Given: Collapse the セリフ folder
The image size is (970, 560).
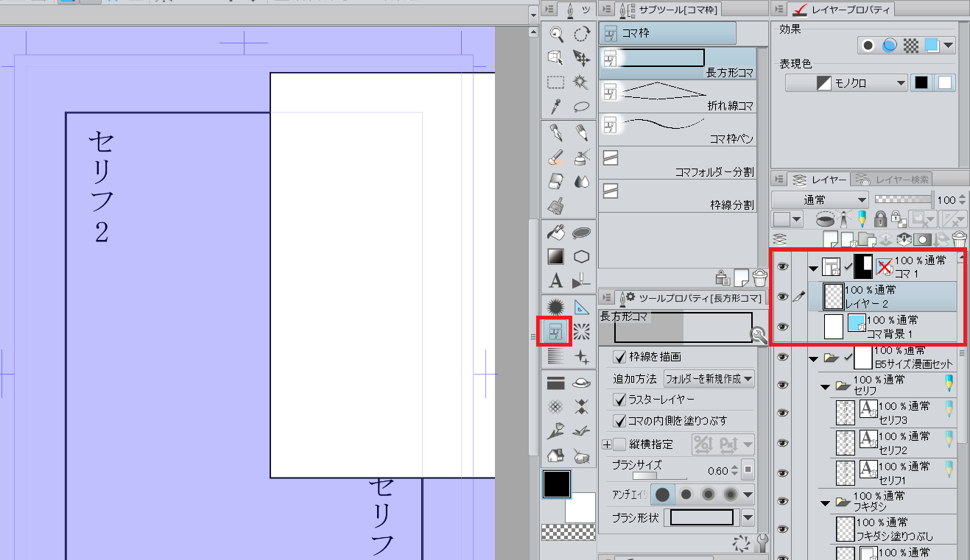Looking at the screenshot, I should pyautogui.click(x=826, y=386).
